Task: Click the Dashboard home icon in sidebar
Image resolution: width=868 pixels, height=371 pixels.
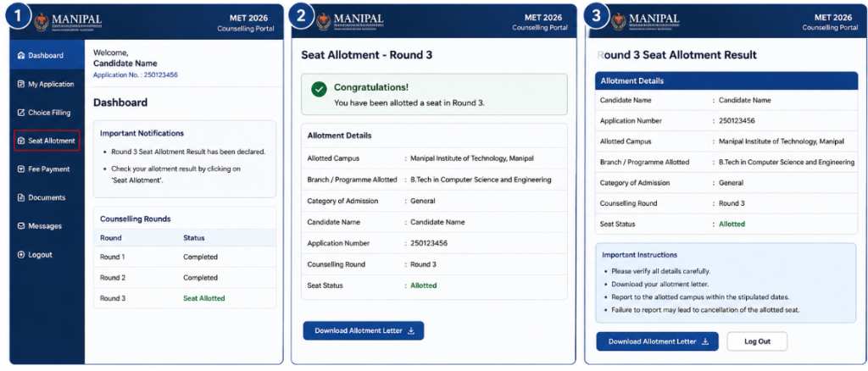Action: point(21,56)
